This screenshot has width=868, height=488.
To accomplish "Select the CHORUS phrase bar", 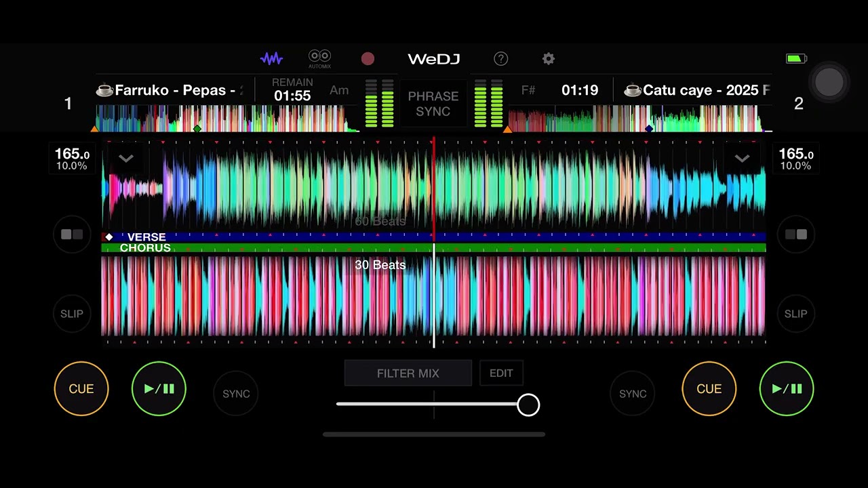I will click(x=434, y=248).
